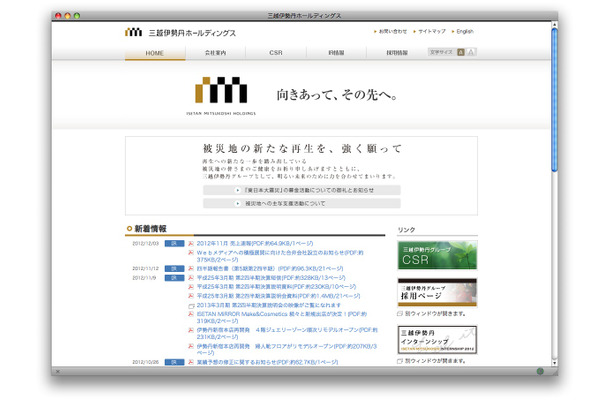Open 東日本大震災 募金活動 御礼とお知らせ button
The width and height of the screenshot is (610, 400).
(301, 190)
